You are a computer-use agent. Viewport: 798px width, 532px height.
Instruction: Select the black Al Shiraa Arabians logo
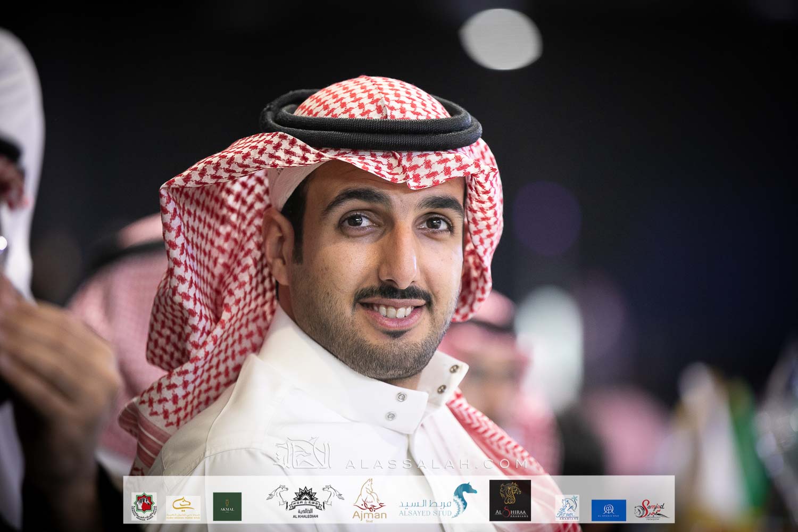pyautogui.click(x=510, y=500)
